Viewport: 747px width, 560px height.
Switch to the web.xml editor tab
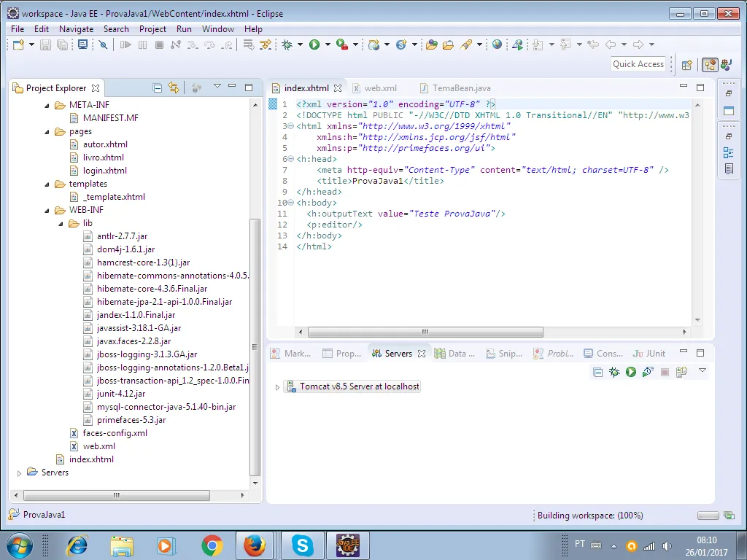point(380,88)
